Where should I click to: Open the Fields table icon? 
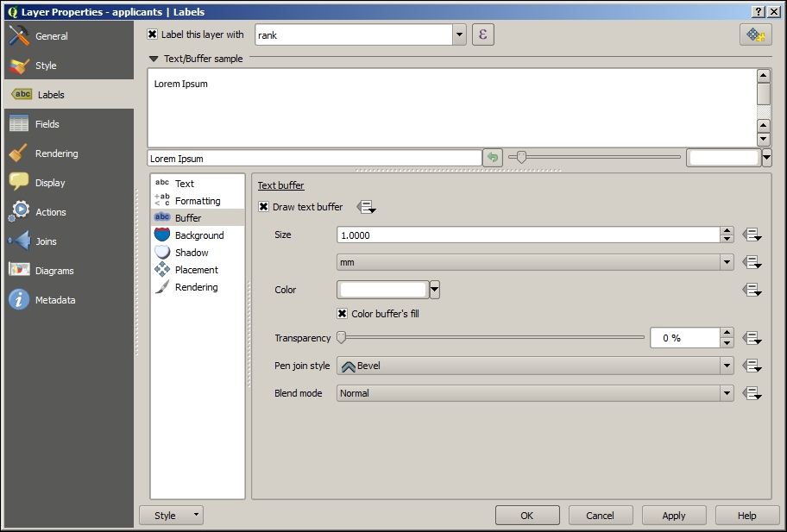[x=19, y=124]
